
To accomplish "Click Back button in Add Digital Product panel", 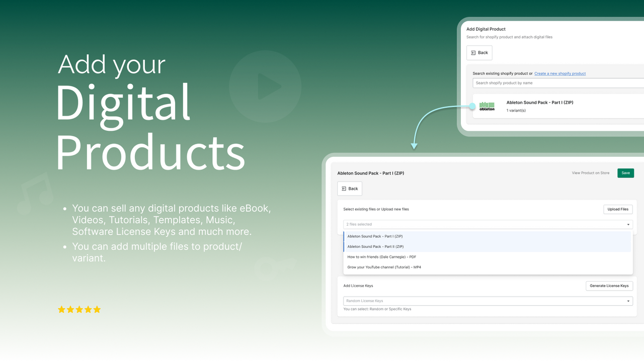I will click(x=479, y=53).
